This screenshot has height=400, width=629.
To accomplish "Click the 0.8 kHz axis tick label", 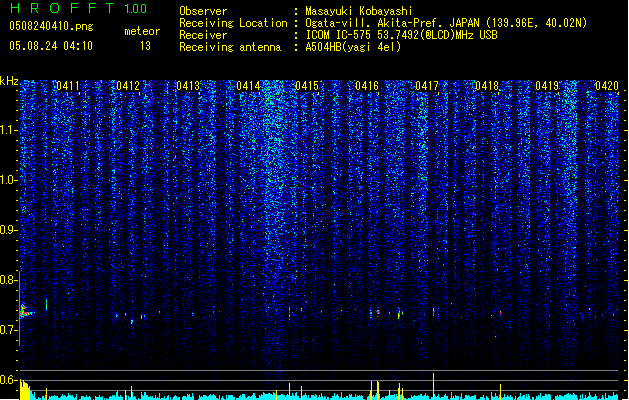I will (8, 280).
